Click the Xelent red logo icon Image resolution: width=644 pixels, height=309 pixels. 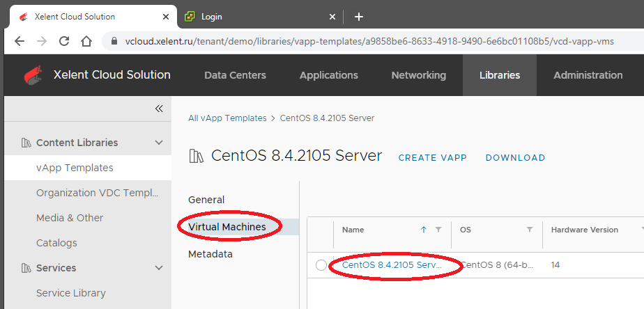click(33, 75)
